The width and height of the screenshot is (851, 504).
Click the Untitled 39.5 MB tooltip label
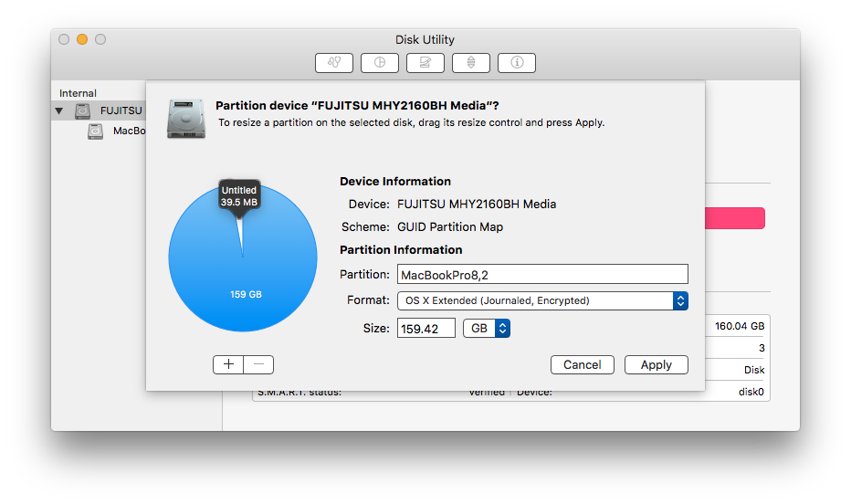239,196
